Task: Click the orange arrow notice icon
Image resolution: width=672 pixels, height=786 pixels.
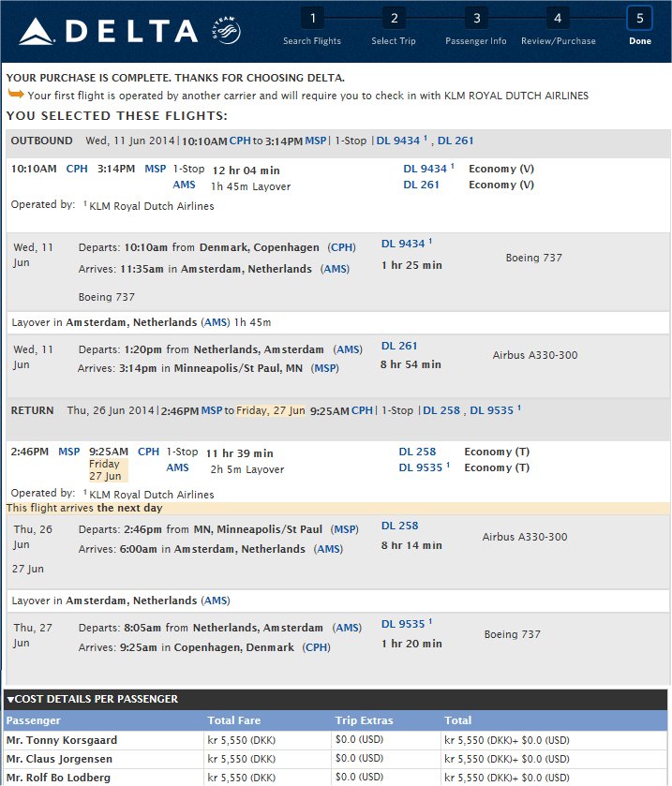Action: (x=16, y=94)
